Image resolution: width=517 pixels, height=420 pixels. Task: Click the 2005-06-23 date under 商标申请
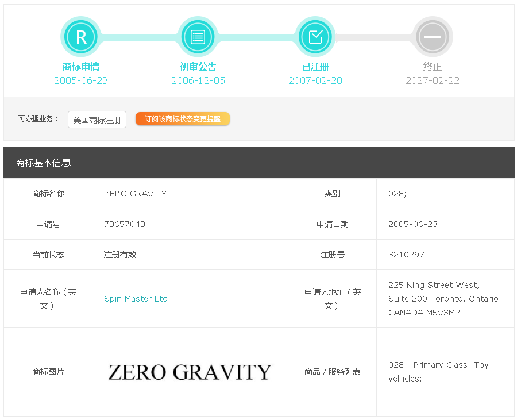click(81, 80)
